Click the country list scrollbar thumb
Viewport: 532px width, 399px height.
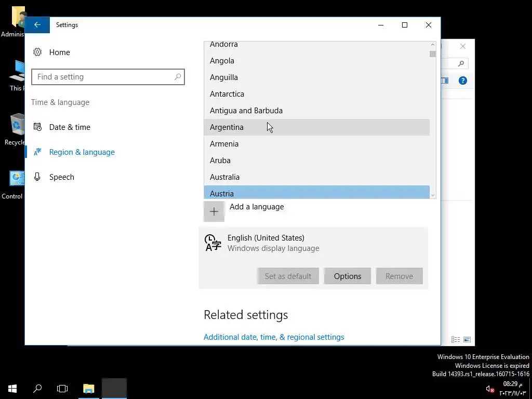433,54
